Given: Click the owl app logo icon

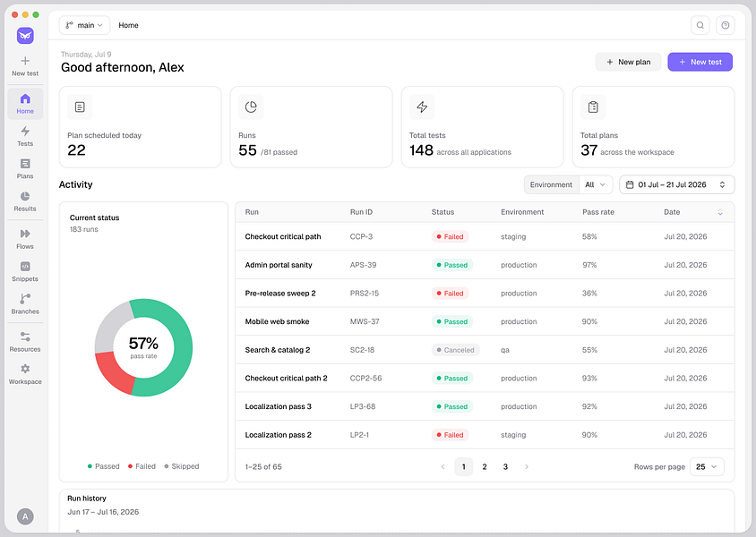Looking at the screenshot, I should [x=25, y=36].
